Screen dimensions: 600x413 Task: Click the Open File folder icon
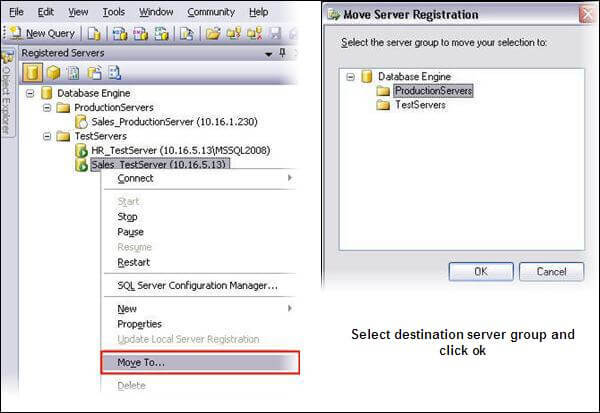(213, 33)
